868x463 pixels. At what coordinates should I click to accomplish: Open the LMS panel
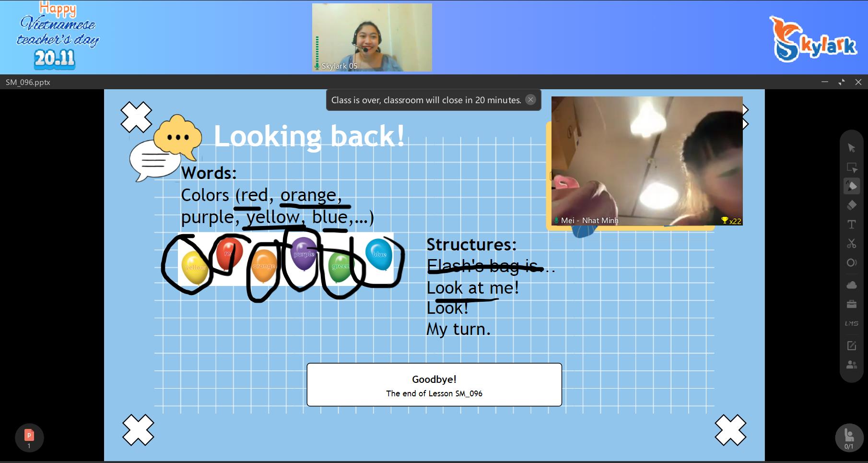tap(851, 323)
